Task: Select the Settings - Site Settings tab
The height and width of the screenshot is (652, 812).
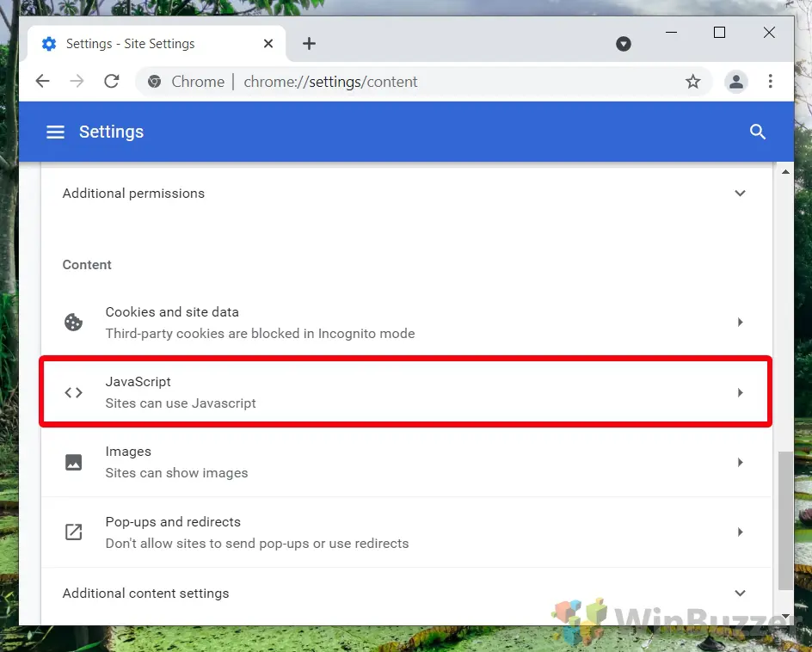Action: (x=129, y=44)
